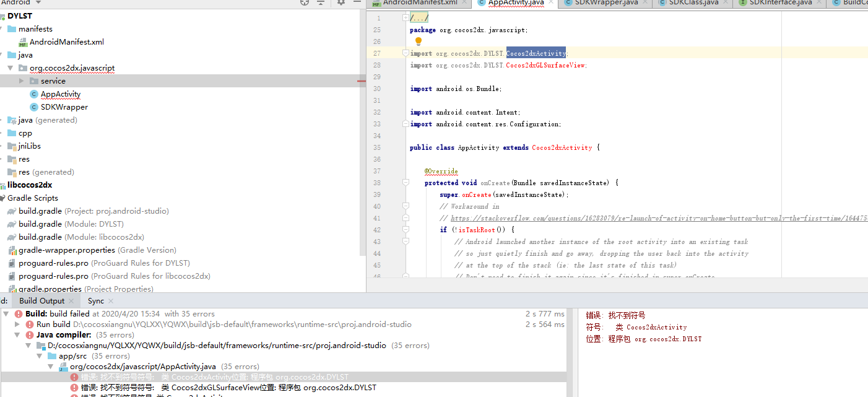Close the Build Output tab

tap(71, 301)
